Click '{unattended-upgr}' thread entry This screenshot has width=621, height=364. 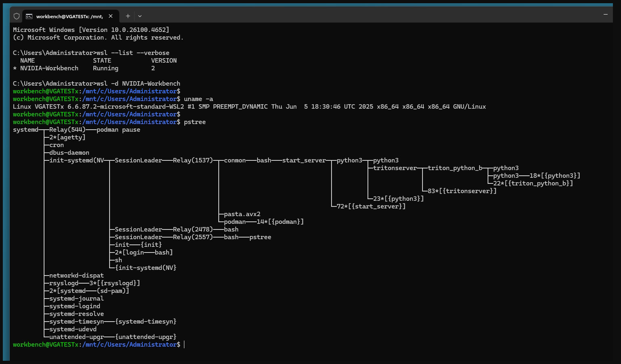(146, 337)
